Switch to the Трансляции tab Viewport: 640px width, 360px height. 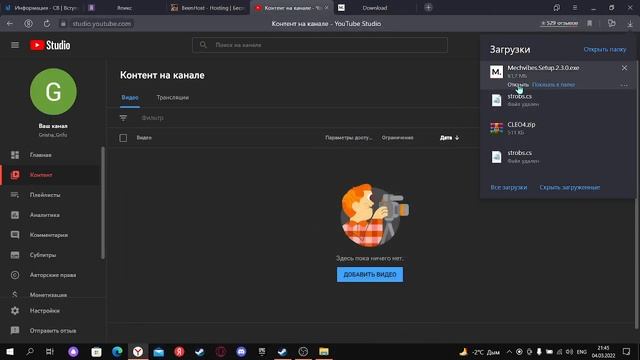[173, 98]
